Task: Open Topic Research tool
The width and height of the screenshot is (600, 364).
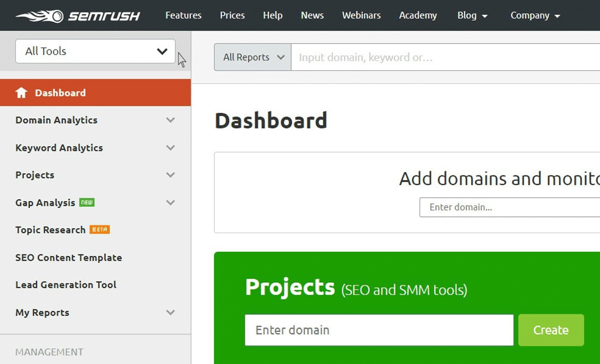Action: [x=51, y=230]
